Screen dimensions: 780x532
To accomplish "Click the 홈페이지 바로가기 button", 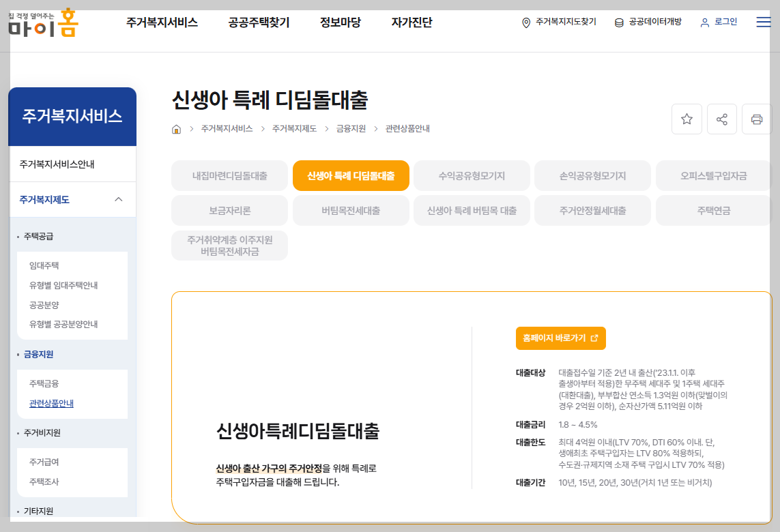I will pos(560,338).
